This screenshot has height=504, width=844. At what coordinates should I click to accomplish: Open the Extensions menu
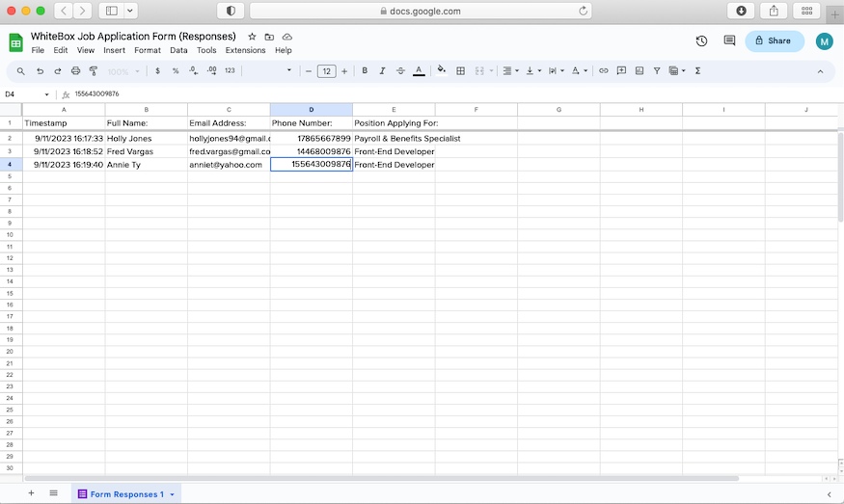[x=245, y=50]
